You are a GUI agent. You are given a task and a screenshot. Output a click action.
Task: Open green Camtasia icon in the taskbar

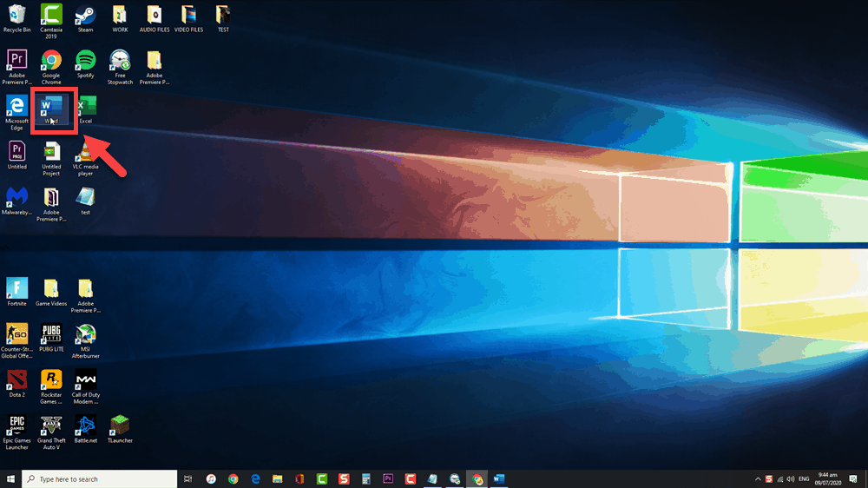[322, 478]
